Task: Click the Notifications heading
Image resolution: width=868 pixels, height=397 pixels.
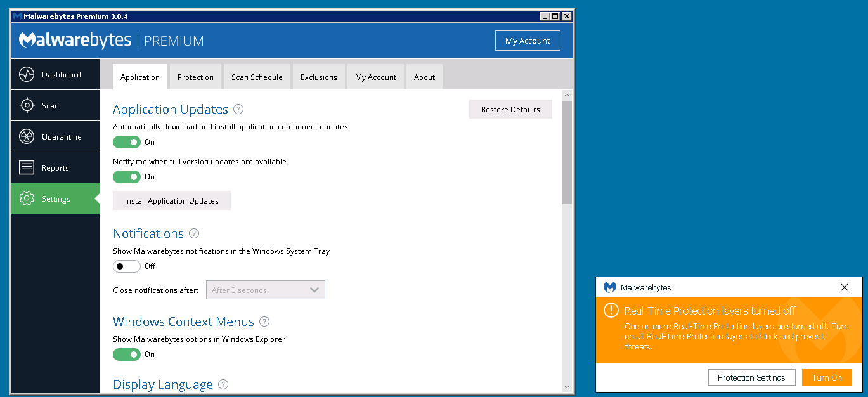Action: click(x=148, y=233)
